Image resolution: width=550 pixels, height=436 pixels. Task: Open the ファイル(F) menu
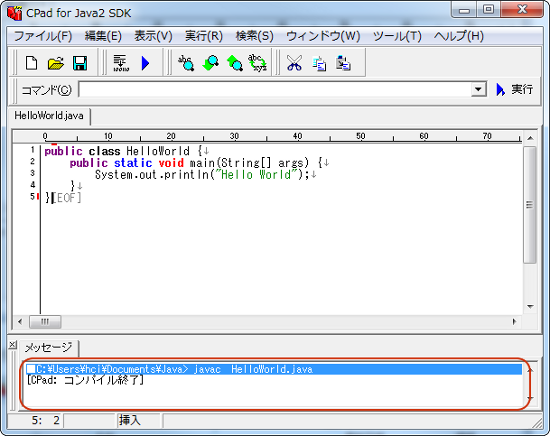tap(43, 36)
